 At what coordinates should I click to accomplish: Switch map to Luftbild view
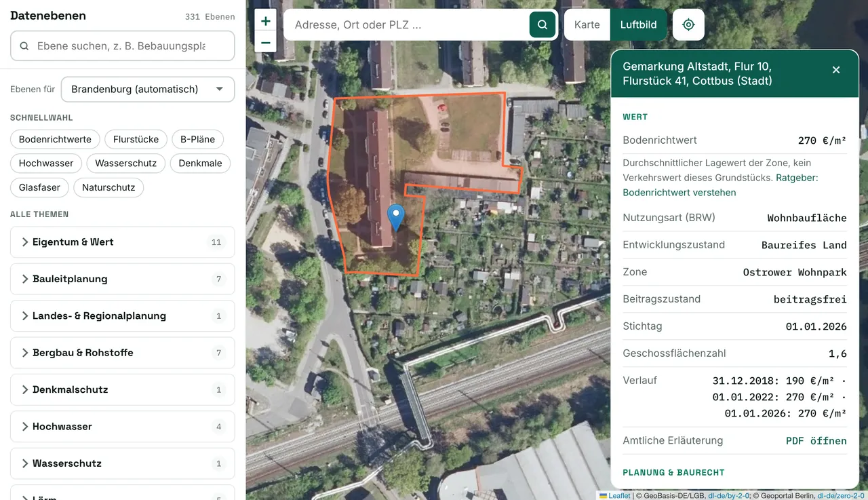click(638, 24)
